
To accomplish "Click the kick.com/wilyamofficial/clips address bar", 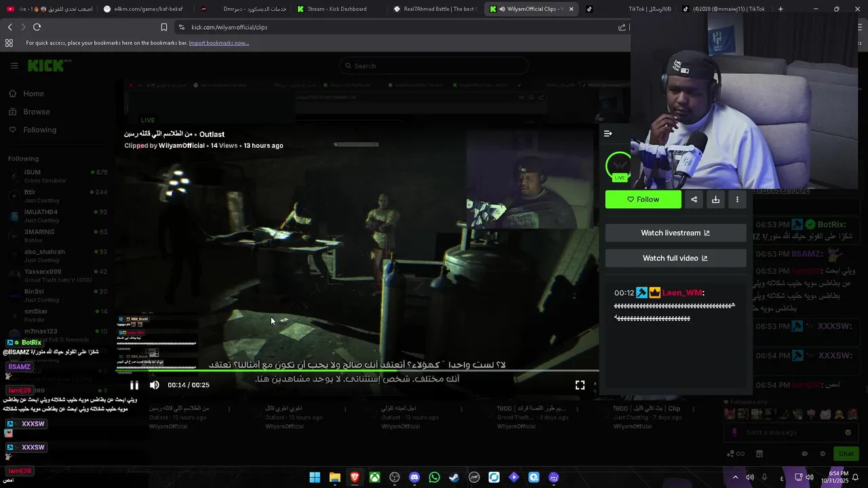I will click(400, 27).
